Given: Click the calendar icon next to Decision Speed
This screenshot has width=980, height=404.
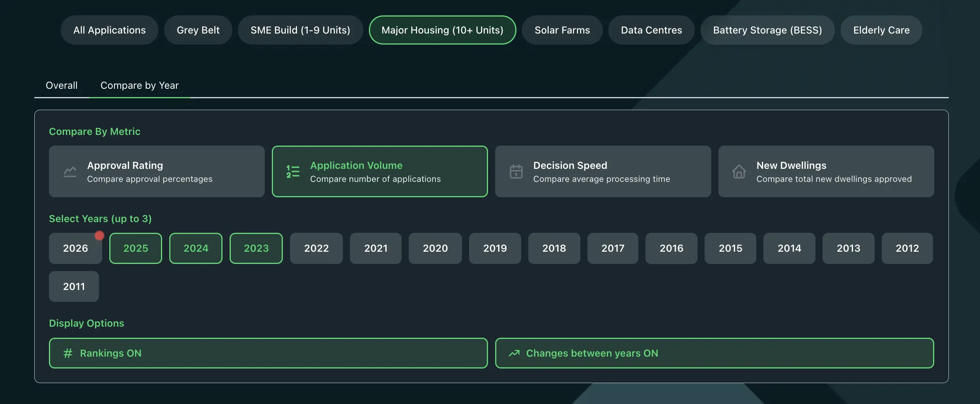Looking at the screenshot, I should point(516,171).
